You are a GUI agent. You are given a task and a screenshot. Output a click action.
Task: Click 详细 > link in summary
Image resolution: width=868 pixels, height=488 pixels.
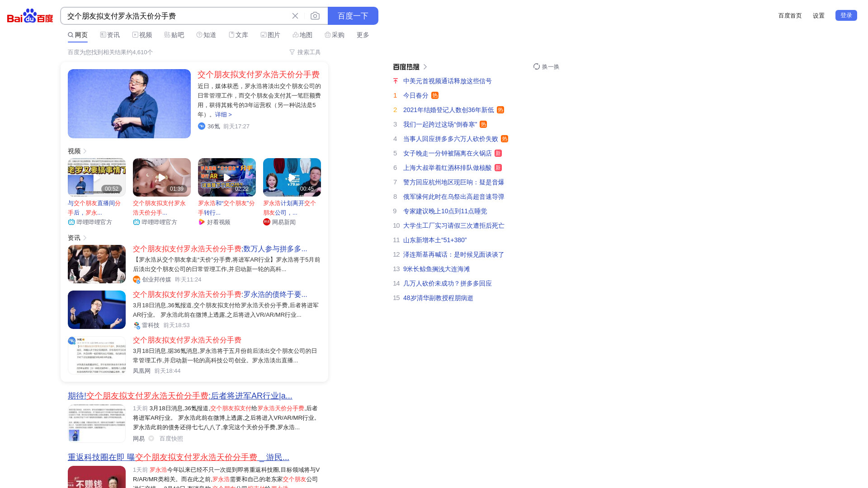(x=223, y=114)
